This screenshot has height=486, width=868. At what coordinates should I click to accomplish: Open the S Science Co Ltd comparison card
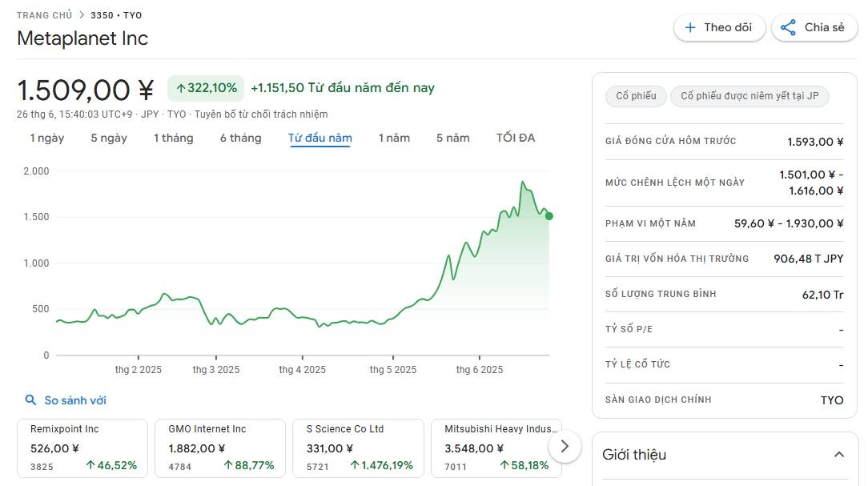[358, 448]
